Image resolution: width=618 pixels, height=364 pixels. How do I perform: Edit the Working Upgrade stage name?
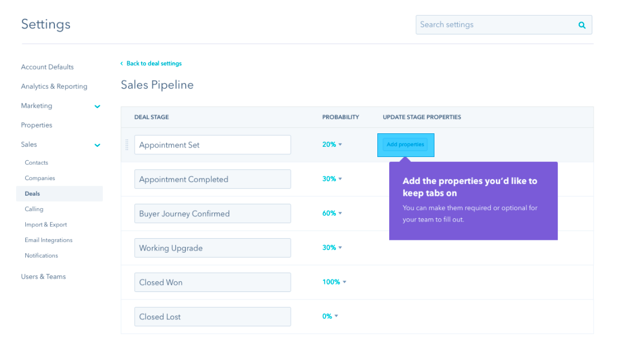click(213, 248)
